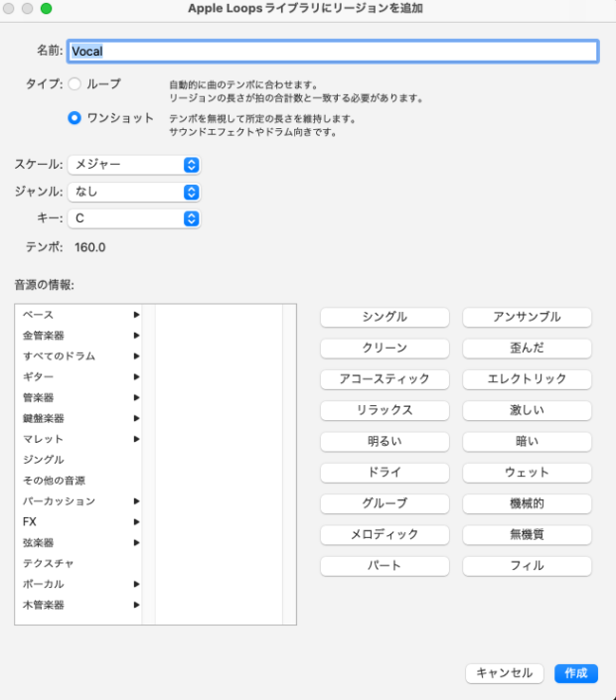The height and width of the screenshot is (700, 616).
Task: Click the 作成 button
Action: tap(576, 673)
